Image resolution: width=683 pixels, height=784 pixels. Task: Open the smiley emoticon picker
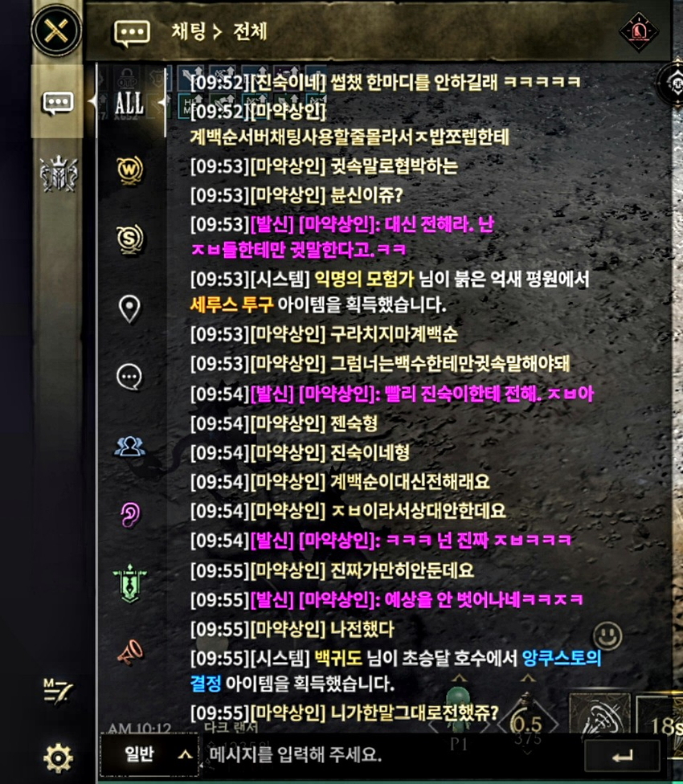pos(607,636)
